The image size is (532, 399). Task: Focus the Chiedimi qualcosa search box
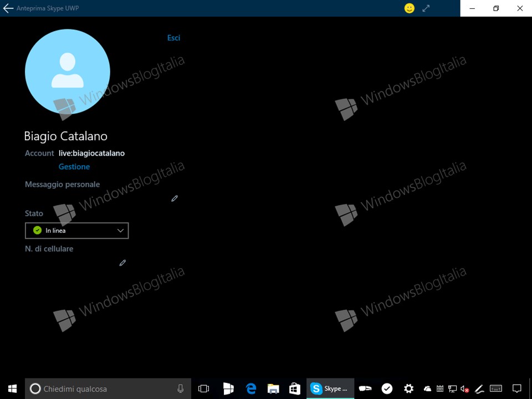click(x=108, y=389)
